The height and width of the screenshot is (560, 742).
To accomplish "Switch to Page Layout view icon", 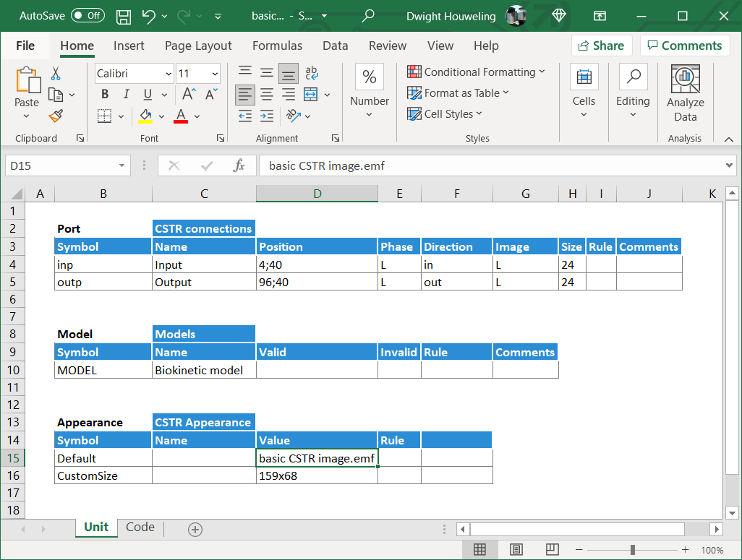I will point(516,550).
